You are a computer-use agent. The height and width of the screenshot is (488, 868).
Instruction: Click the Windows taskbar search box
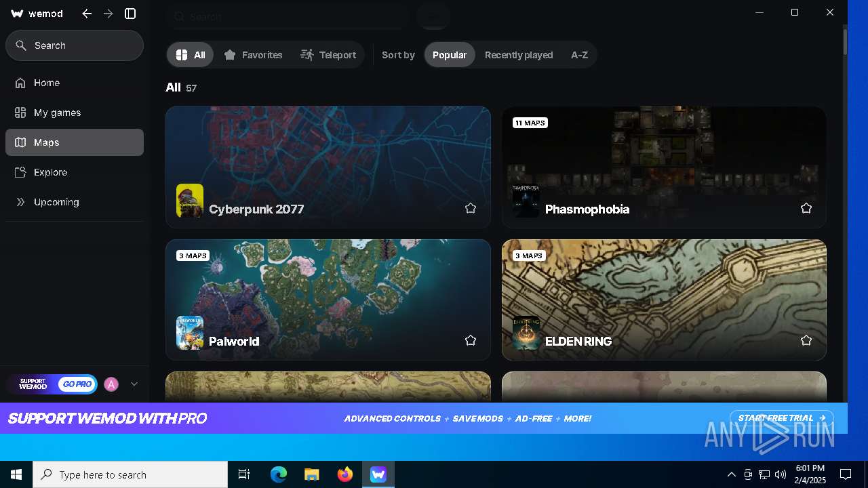[130, 474]
